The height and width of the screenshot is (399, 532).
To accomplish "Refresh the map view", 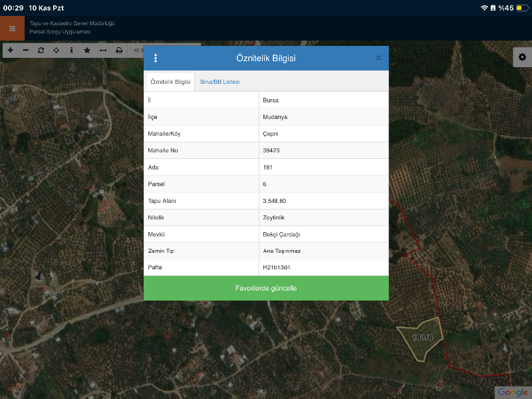I will point(41,51).
